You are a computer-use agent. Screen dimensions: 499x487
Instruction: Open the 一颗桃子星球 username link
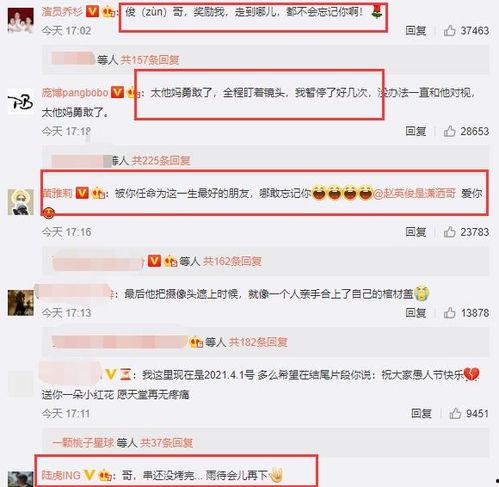(83, 443)
